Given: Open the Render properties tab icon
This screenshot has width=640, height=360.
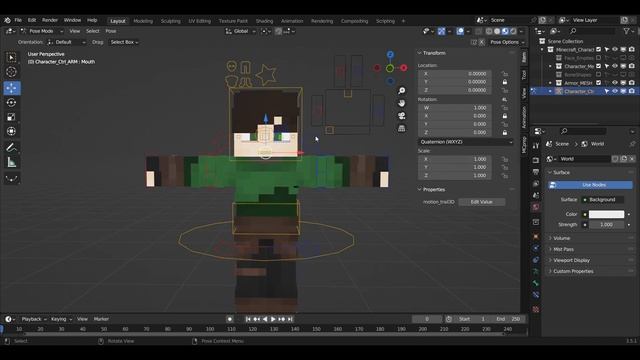Looking at the screenshot, I should [536, 160].
